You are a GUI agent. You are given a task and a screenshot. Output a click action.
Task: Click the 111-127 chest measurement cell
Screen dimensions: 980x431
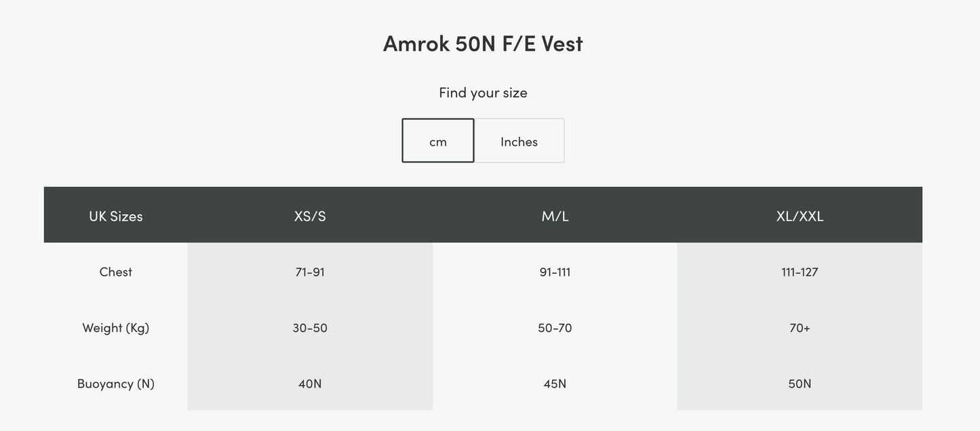pos(800,272)
